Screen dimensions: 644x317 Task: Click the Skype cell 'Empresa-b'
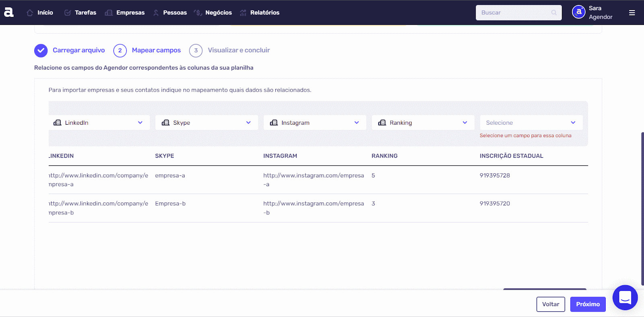(x=170, y=204)
